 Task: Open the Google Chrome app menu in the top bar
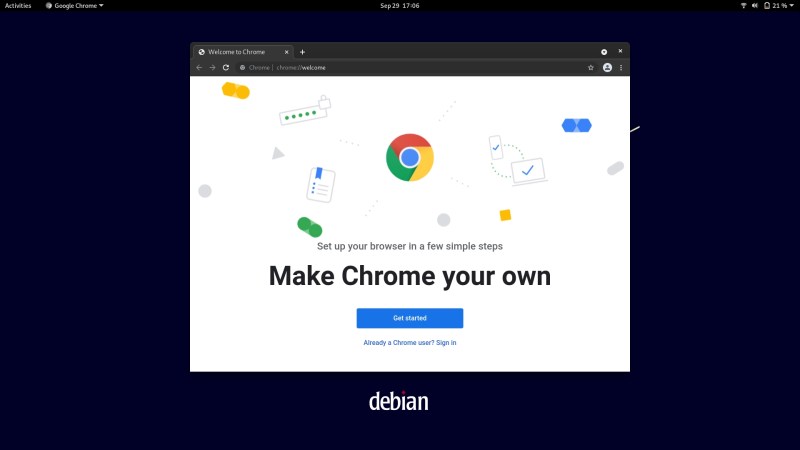point(74,6)
